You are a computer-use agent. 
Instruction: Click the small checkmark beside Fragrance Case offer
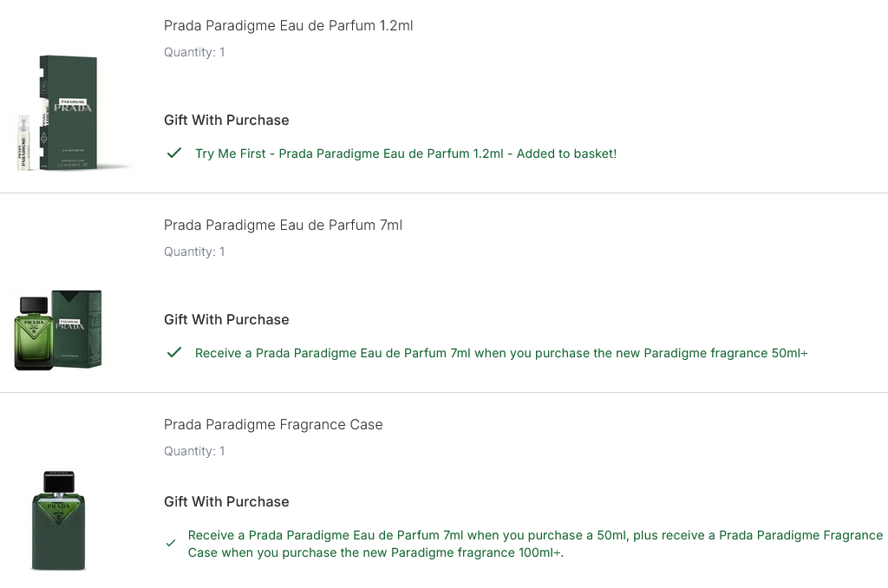pos(171,544)
